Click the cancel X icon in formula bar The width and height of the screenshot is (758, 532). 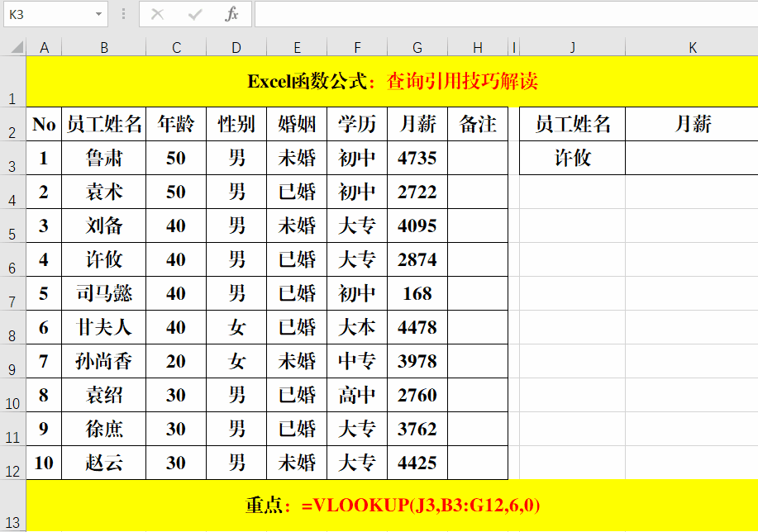pos(158,15)
